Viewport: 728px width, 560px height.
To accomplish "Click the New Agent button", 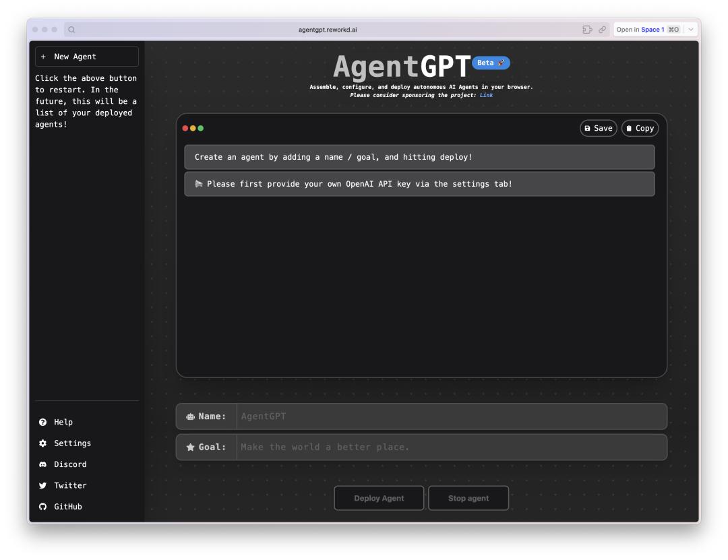I will click(x=87, y=57).
